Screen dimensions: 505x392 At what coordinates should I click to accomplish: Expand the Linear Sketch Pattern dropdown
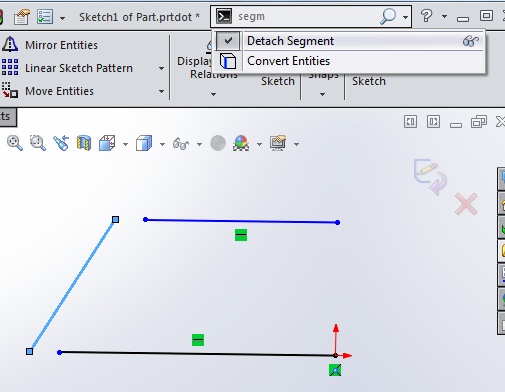point(161,69)
